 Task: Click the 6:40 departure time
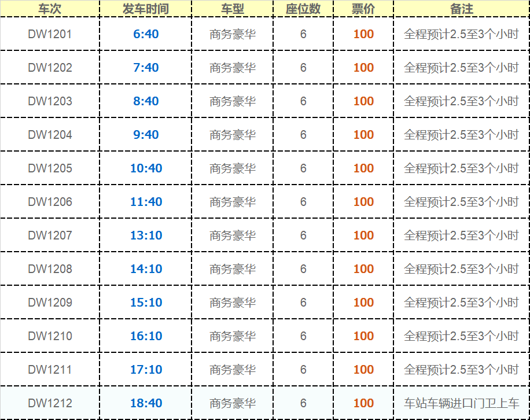click(x=146, y=34)
